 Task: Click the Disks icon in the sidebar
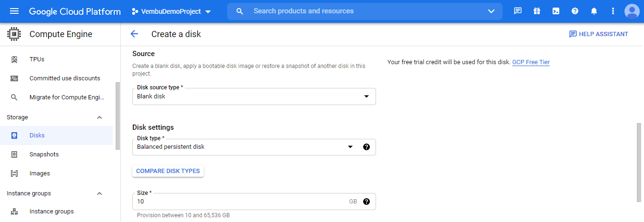tap(14, 135)
